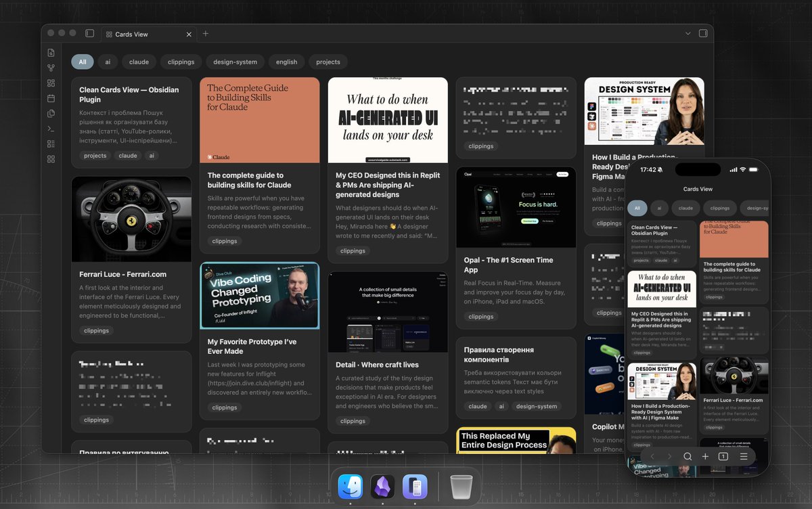Open graph view from the left ribbon

click(x=51, y=68)
